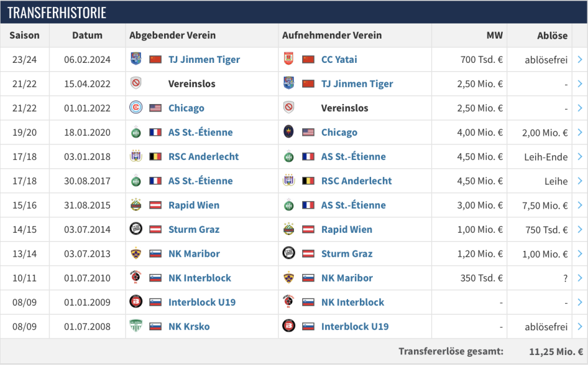The width and height of the screenshot is (588, 365).
Task: Expand transfer details for 06.02.2024 row
Action: (580, 59)
